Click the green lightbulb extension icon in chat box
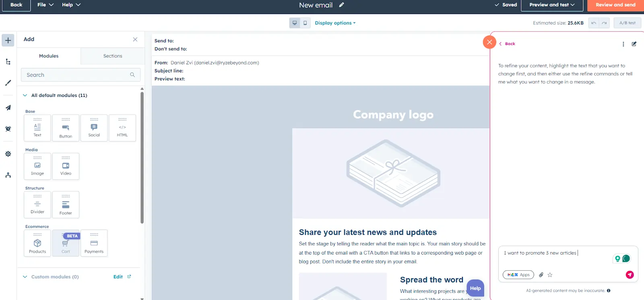This screenshot has width=644, height=300. pos(617,259)
